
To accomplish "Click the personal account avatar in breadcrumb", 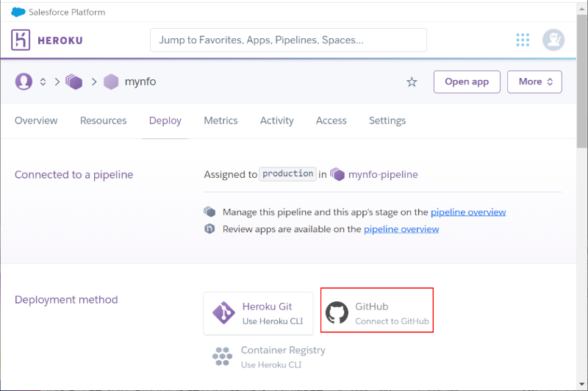I will coord(24,82).
